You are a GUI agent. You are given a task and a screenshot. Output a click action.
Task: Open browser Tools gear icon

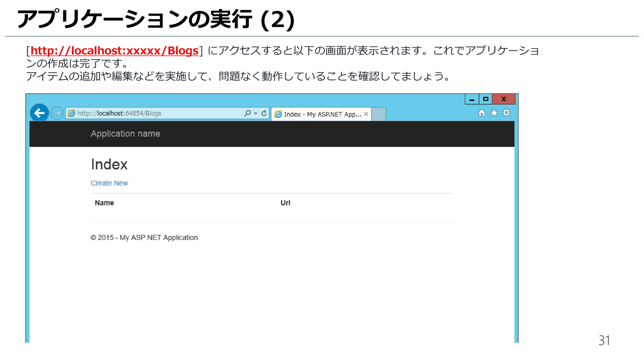point(506,113)
